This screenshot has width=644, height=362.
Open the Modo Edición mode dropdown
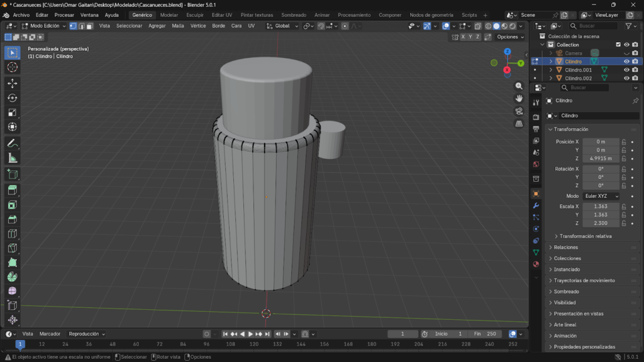pyautogui.click(x=44, y=26)
